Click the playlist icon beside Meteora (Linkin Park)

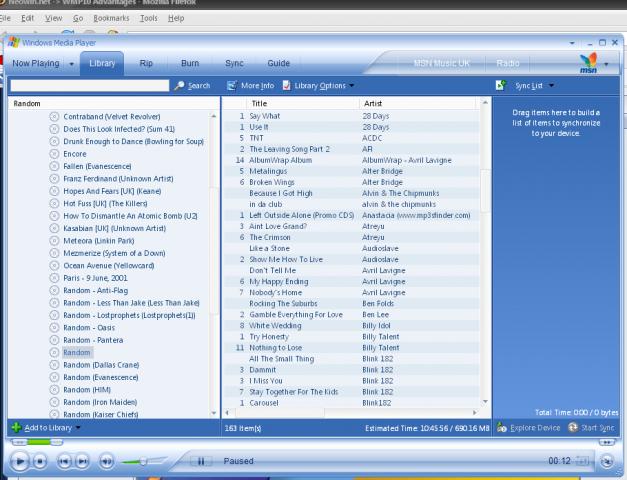(x=54, y=240)
